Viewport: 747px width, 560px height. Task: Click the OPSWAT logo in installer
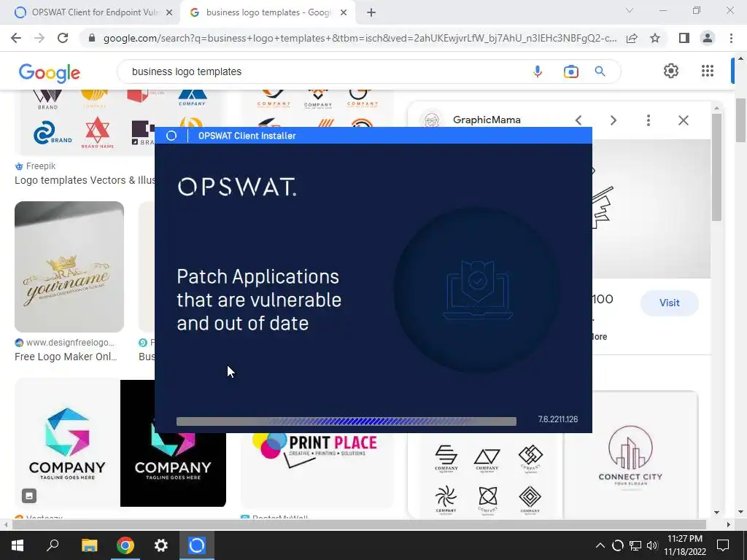[237, 187]
